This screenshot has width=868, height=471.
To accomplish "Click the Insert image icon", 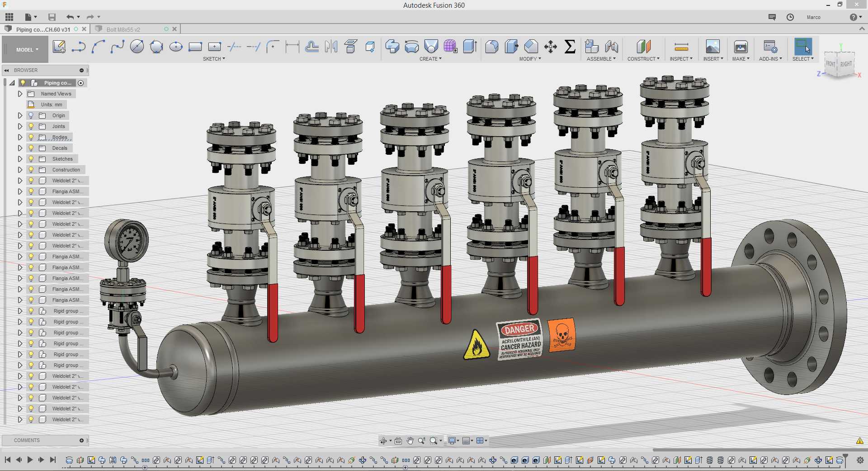I will [712, 47].
